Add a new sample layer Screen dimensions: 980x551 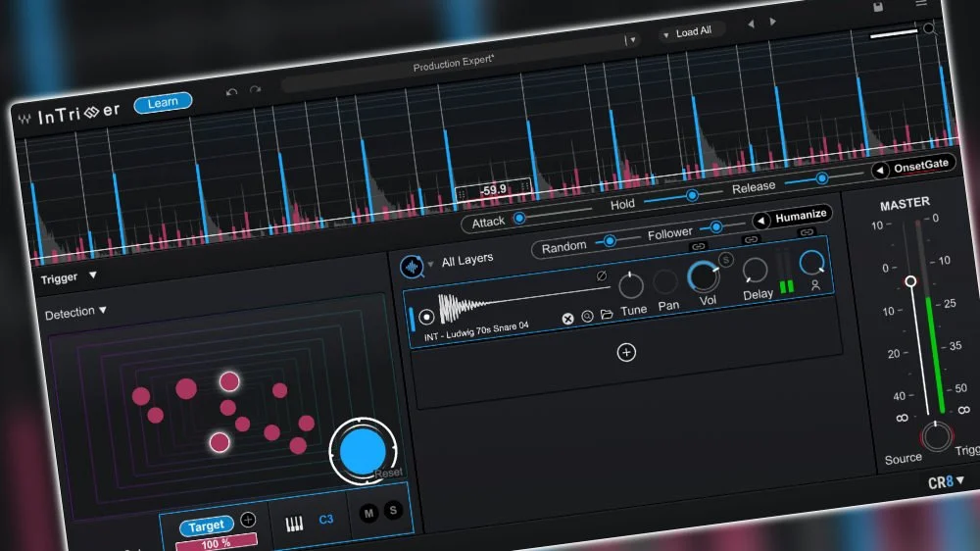[x=626, y=353]
